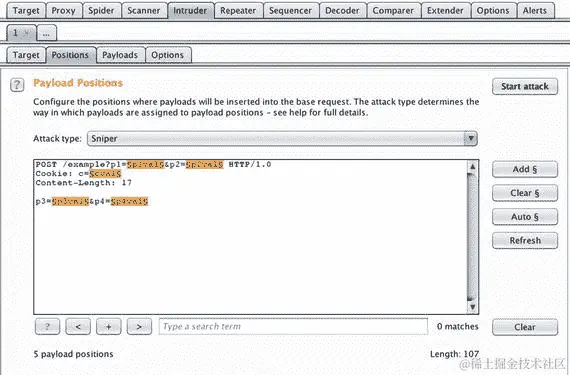Click the highlighted p1 payload marker
Screen dimensions: 570x375
click(145, 165)
